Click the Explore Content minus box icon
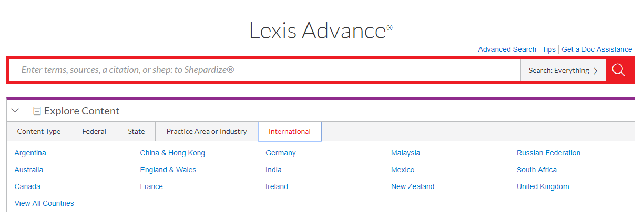 (x=37, y=111)
